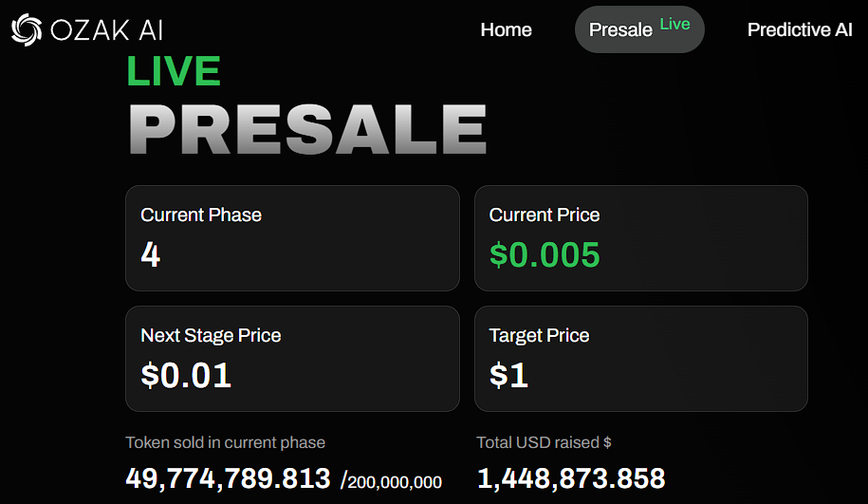Screen dimensions: 868x504
Task: Click the OZAK AI brand name text
Action: [x=106, y=30]
